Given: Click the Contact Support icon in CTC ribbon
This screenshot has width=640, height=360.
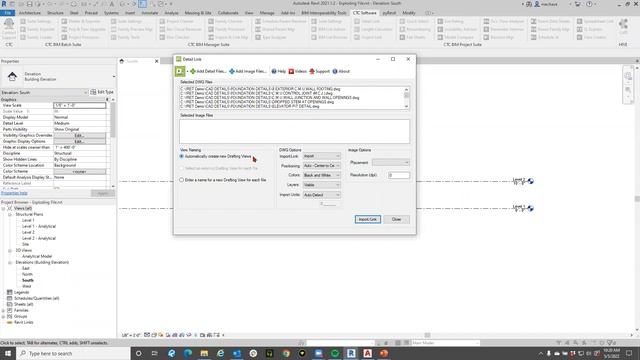Looking at the screenshot, I should pos(9,29).
